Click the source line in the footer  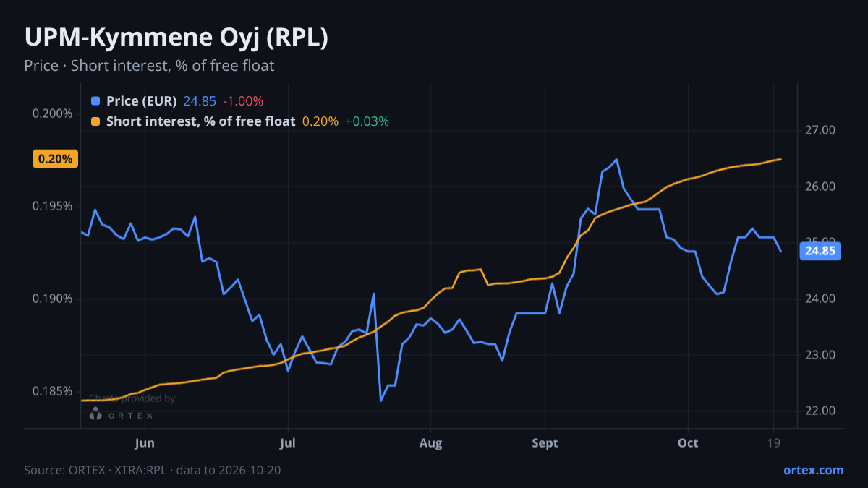tap(153, 470)
